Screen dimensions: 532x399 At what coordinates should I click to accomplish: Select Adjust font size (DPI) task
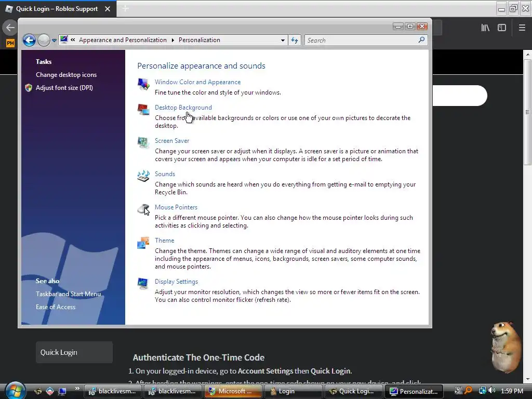(64, 88)
